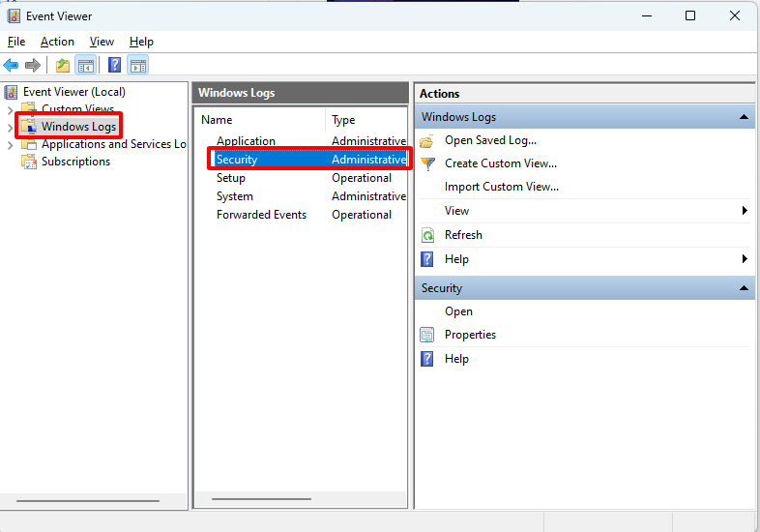The height and width of the screenshot is (532, 760).
Task: Click the Operational type cell for Setup
Action: (362, 178)
